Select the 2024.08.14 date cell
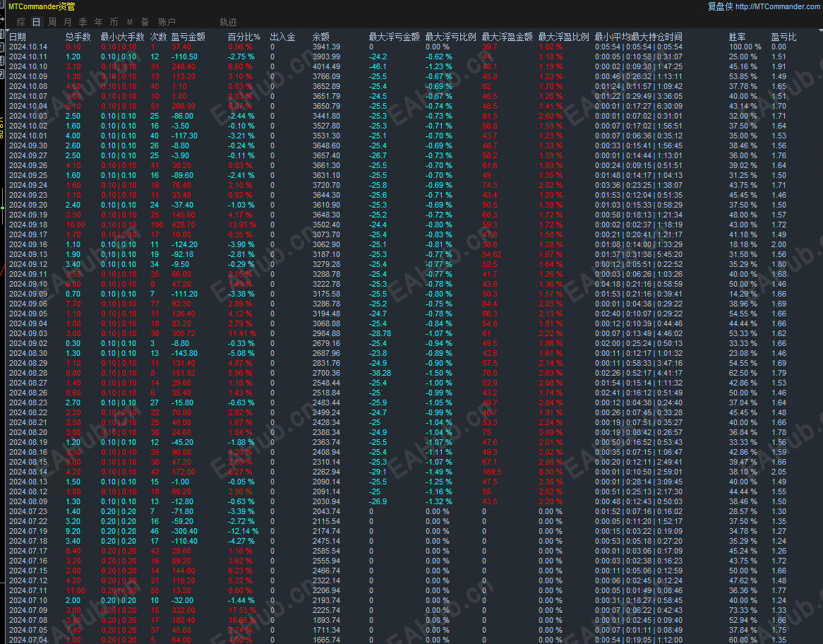Screen dimensions: 823x644 pos(28,472)
